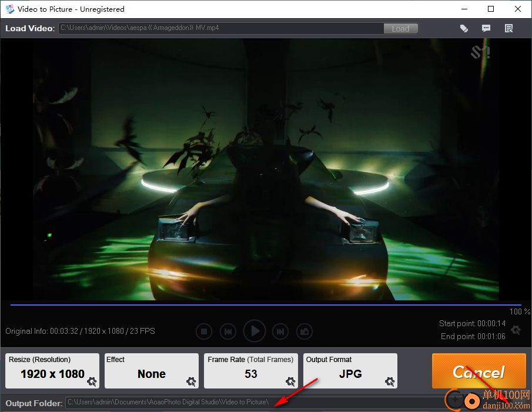Click the 100 % progress label
Image resolution: width=532 pixels, height=412 pixels.
coord(520,311)
